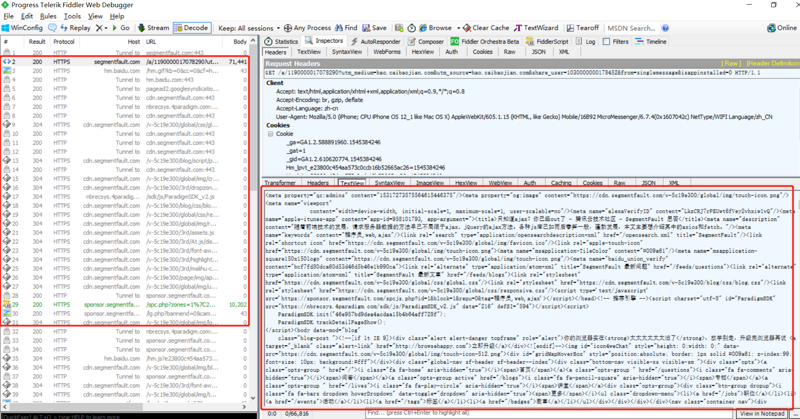Open the Help menu
The height and width of the screenshot is (419, 800).
117,16
